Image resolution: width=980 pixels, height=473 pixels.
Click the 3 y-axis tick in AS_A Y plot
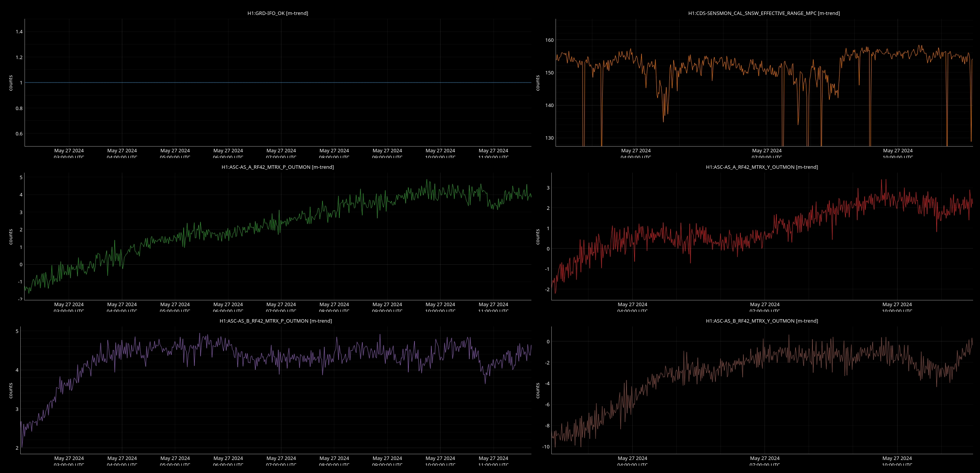pos(548,188)
